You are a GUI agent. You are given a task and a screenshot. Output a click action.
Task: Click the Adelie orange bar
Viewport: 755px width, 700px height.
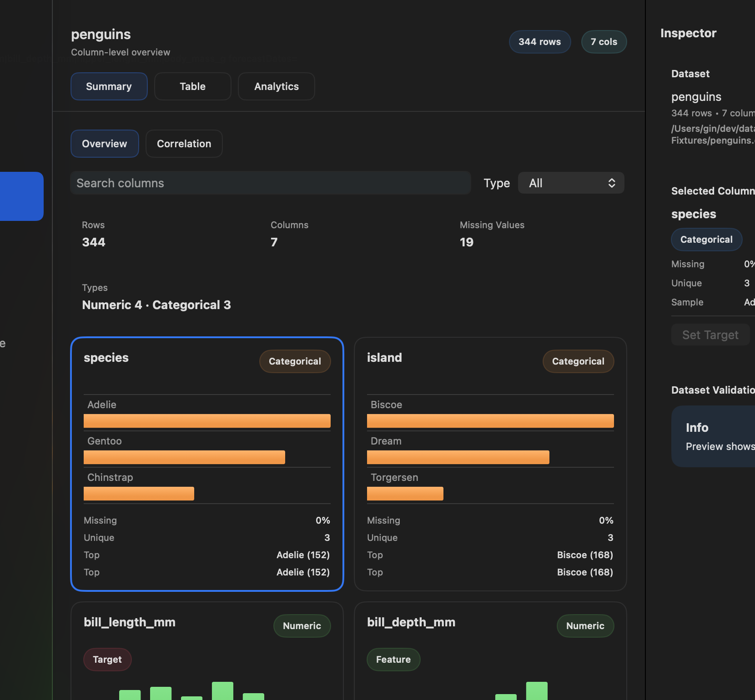point(207,421)
